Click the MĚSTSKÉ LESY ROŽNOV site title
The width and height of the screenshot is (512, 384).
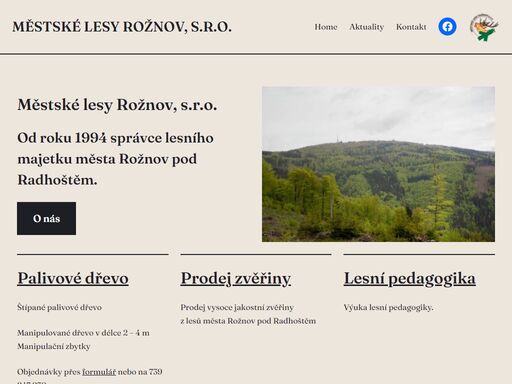122,27
